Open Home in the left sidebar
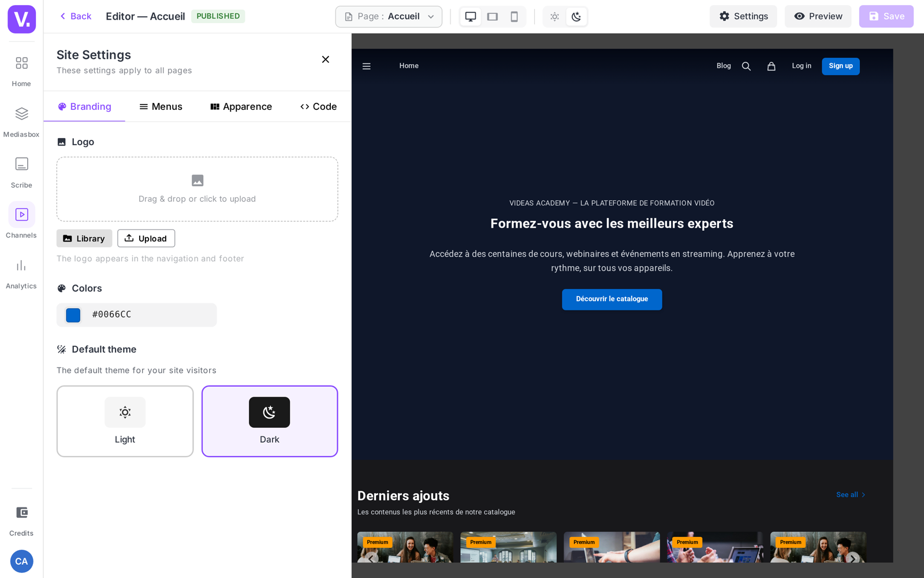 coord(21,71)
